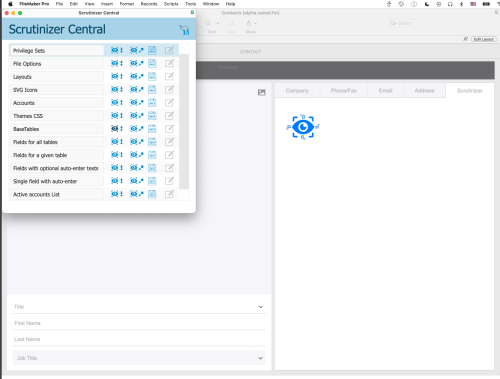Open the Window menu
The image size is (500, 379).
(x=211, y=4)
